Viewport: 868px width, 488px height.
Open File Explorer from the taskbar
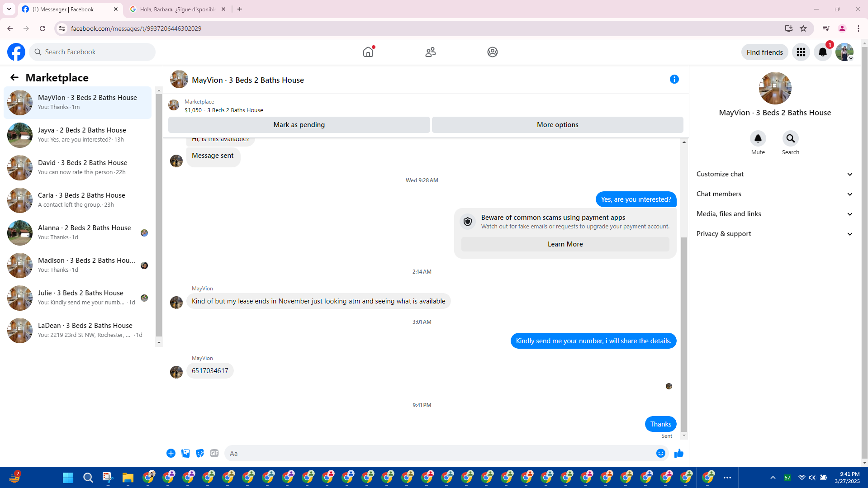(x=128, y=478)
